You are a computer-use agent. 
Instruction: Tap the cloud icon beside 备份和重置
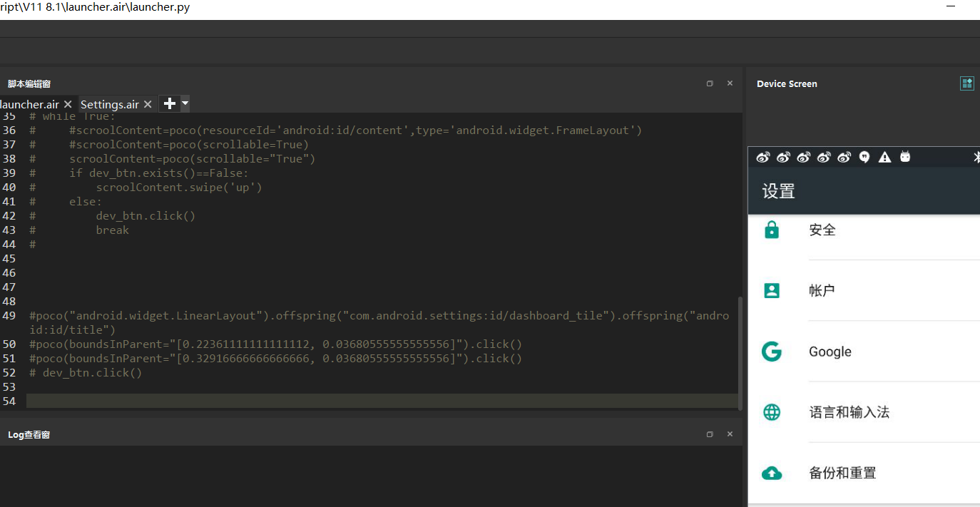(x=772, y=473)
